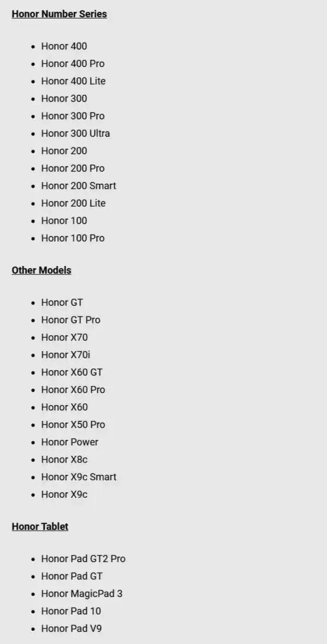The width and height of the screenshot is (327, 644).
Task: Select Honor Pad GT2 Pro item
Action: [x=83, y=559]
